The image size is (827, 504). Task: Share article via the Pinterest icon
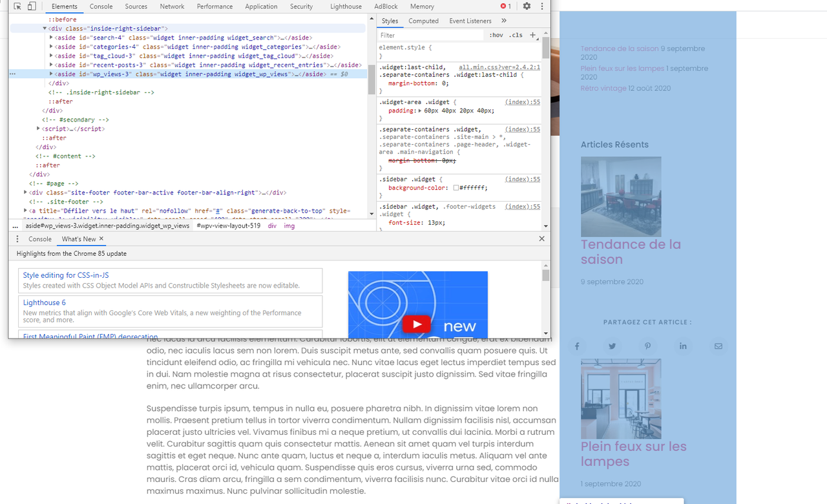click(647, 346)
